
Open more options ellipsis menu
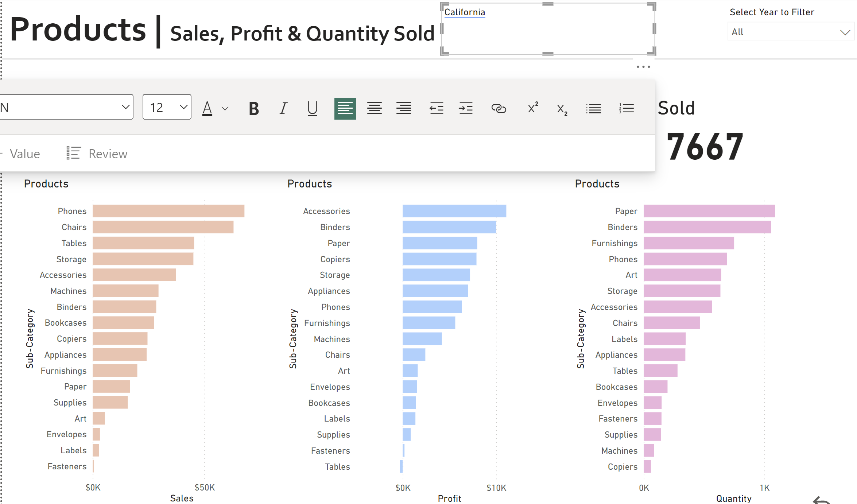point(643,67)
